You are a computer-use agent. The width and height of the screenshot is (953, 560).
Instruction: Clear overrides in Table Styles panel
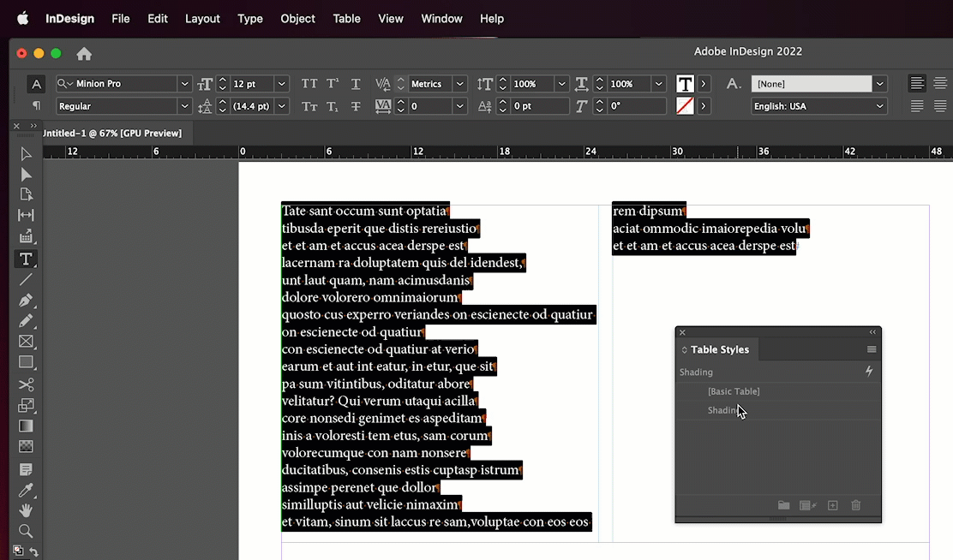tap(808, 505)
